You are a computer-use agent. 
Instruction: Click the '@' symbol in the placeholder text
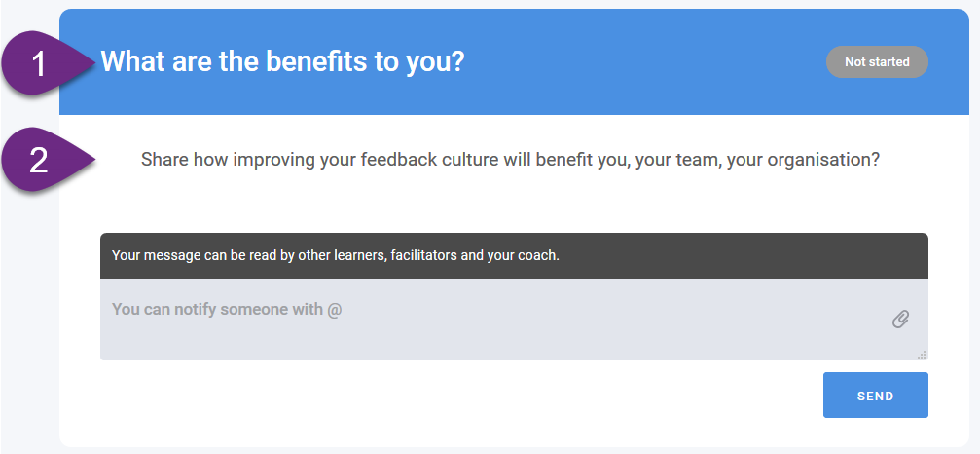coord(335,309)
